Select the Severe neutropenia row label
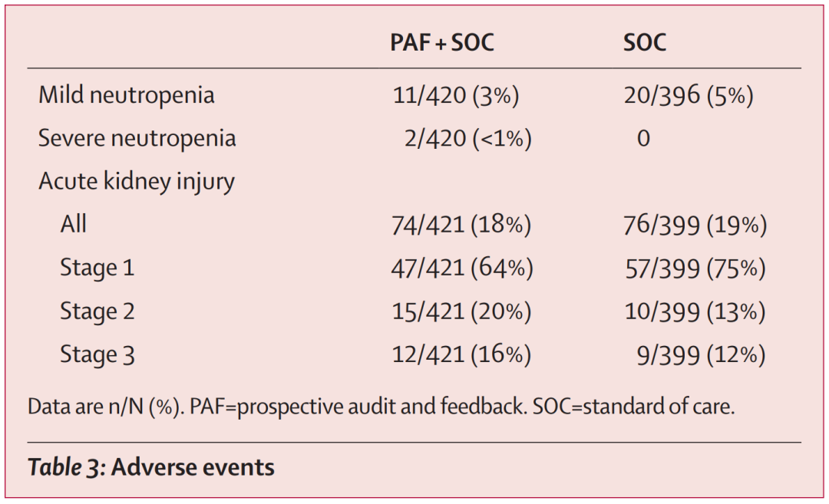This screenshot has height=504, width=829. (137, 138)
